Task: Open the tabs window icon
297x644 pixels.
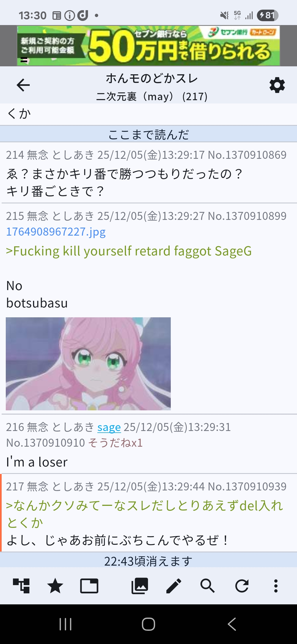Action: (x=89, y=586)
